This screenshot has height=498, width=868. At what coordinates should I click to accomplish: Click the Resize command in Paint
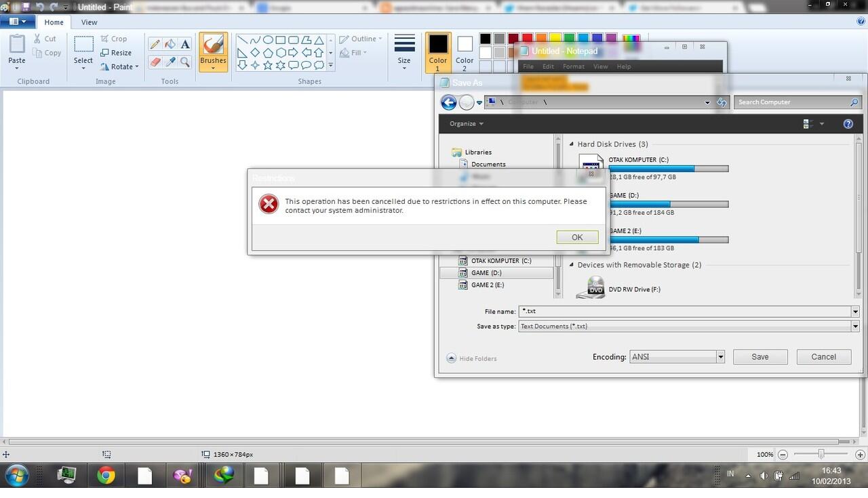[116, 53]
